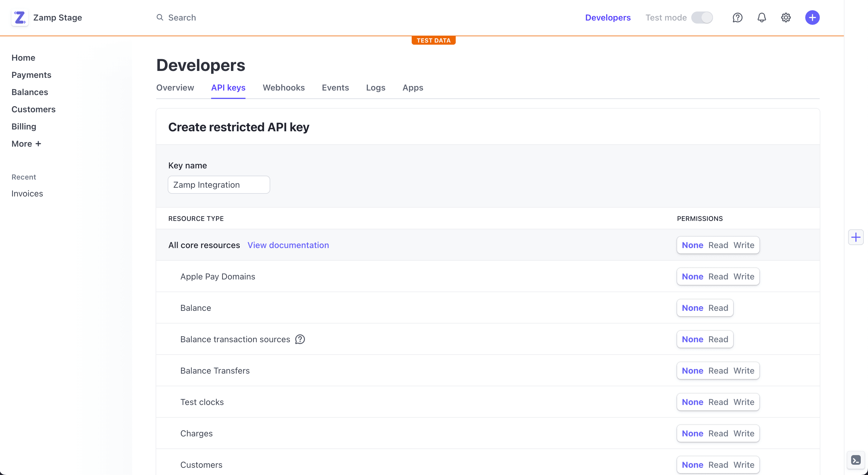The image size is (868, 475).
Task: Set All core resources to Write
Action: tap(744, 245)
